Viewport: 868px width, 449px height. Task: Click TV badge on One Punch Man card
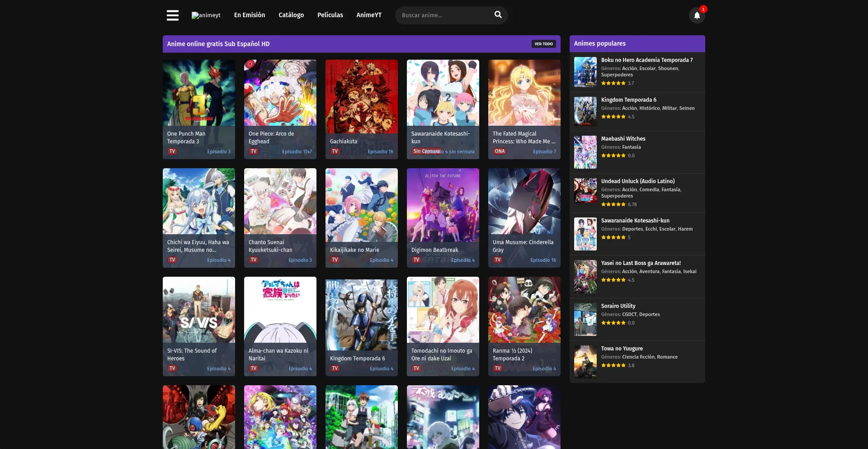coord(172,151)
